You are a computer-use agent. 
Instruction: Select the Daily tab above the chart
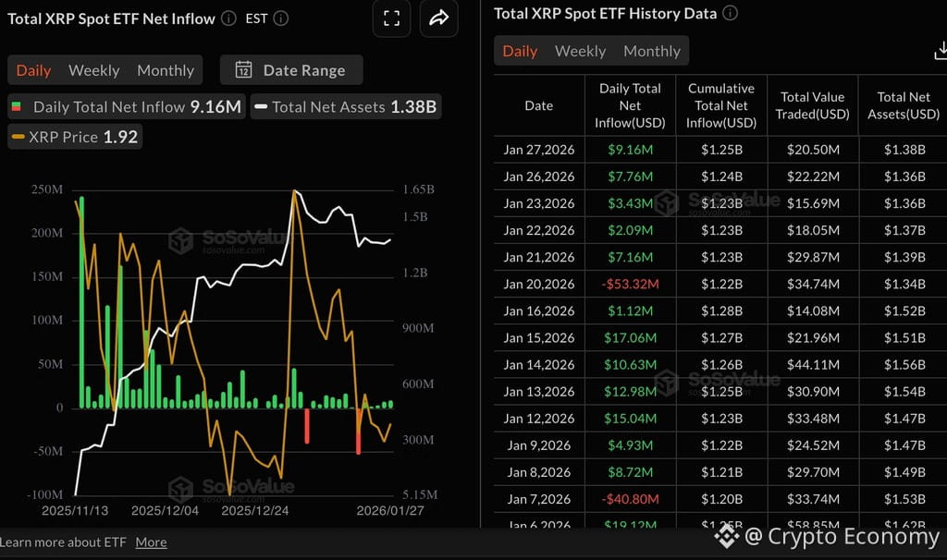pyautogui.click(x=33, y=70)
